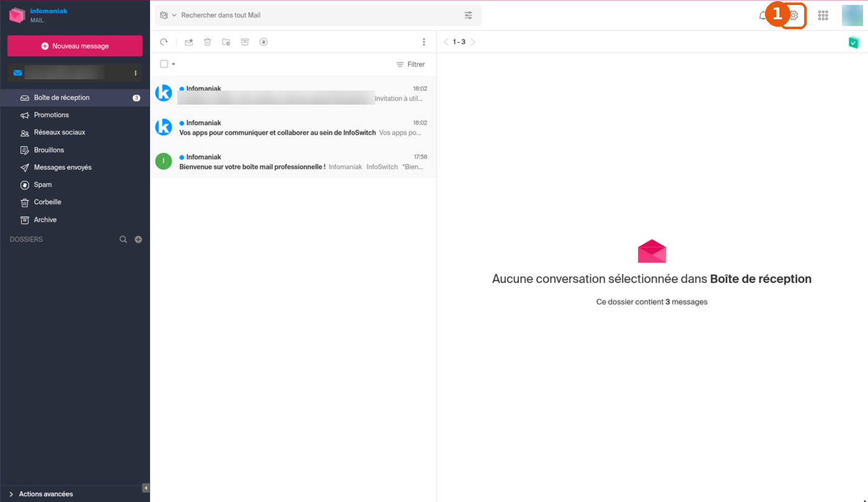Click the Rechercher dans tout Mail field
The width and height of the screenshot is (868, 502).
click(x=319, y=15)
